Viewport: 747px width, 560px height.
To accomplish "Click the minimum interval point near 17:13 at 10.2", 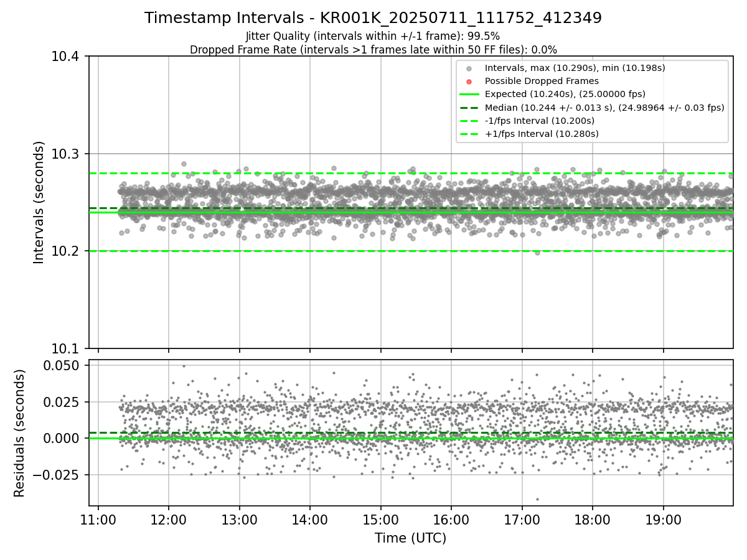I will (537, 253).
